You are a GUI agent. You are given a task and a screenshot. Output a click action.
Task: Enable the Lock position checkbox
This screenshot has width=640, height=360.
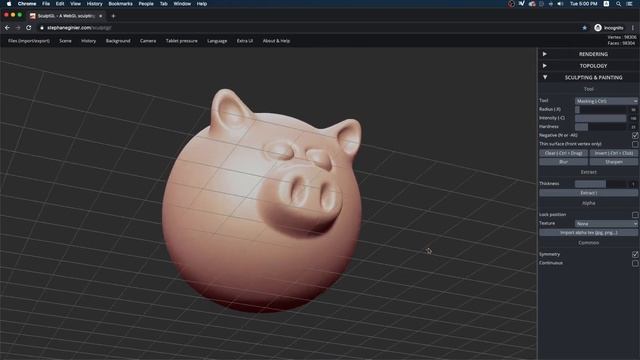(635, 215)
